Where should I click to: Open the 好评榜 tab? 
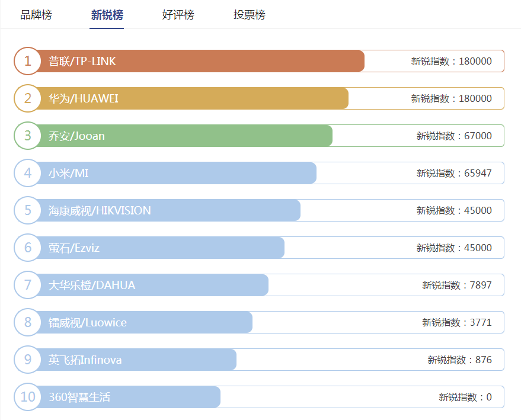(x=178, y=15)
